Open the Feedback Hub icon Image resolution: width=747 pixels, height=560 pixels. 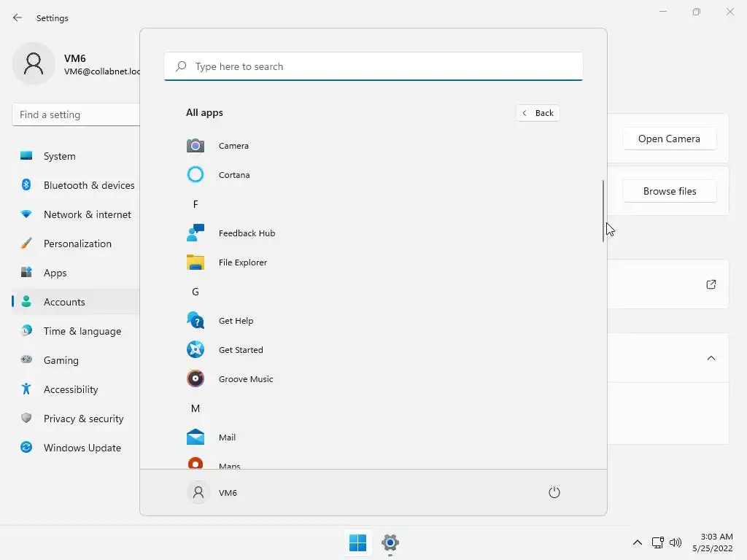[196, 233]
